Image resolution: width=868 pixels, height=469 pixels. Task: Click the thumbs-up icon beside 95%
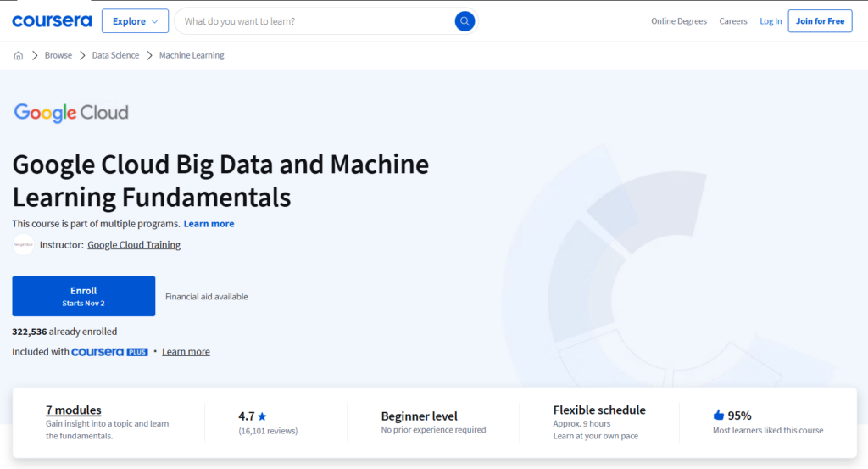[x=719, y=415]
